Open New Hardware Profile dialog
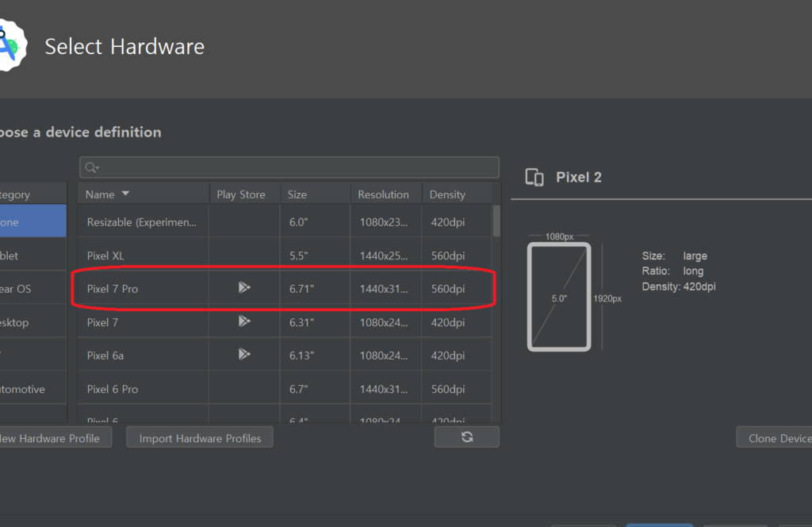This screenshot has height=527, width=812. [x=55, y=438]
